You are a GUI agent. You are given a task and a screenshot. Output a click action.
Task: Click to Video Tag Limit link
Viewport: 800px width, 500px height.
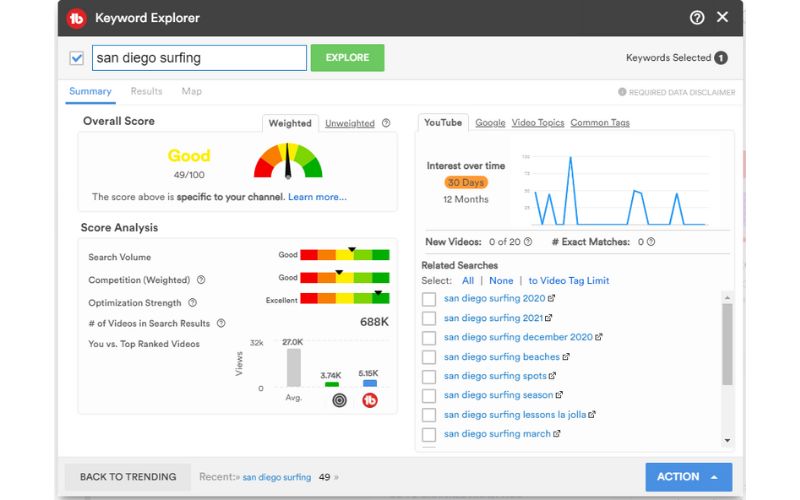tap(569, 281)
